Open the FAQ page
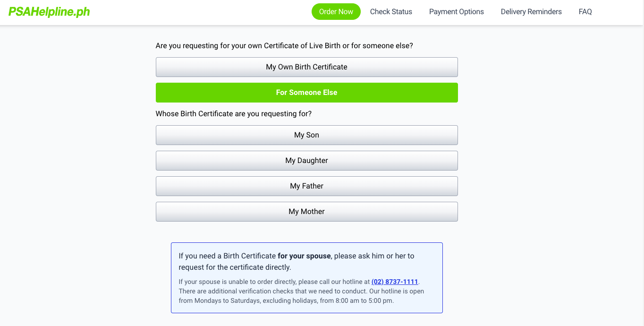Screen dimensions: 644x326 [x=585, y=12]
